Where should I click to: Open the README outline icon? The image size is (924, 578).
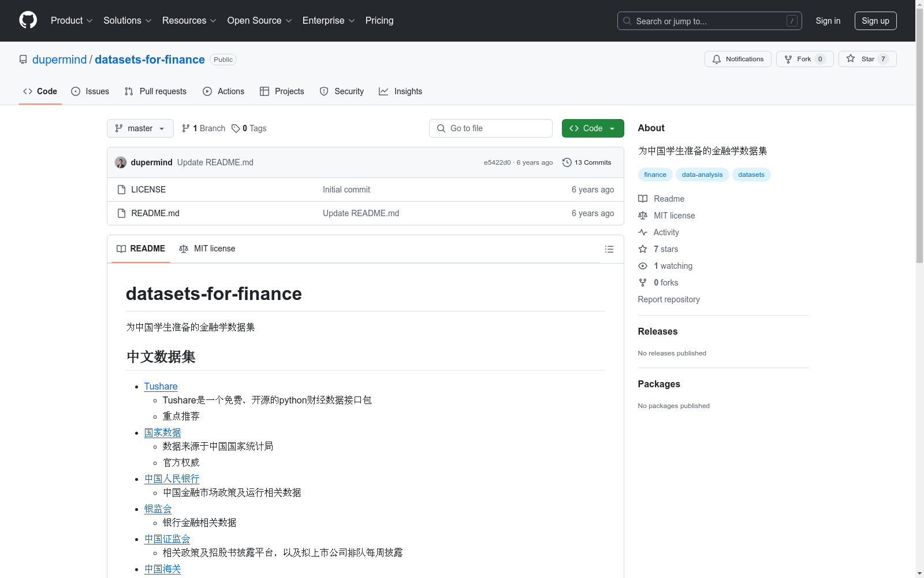click(609, 249)
